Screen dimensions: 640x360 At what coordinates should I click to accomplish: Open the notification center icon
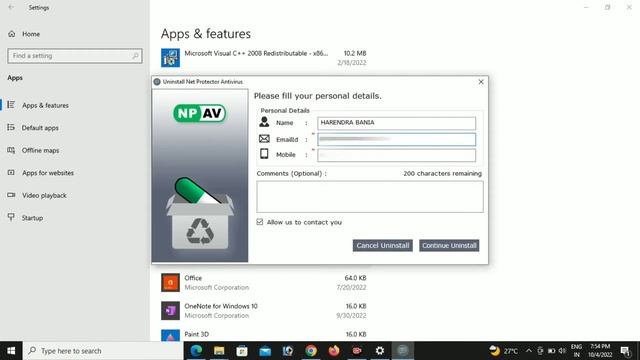626,351
